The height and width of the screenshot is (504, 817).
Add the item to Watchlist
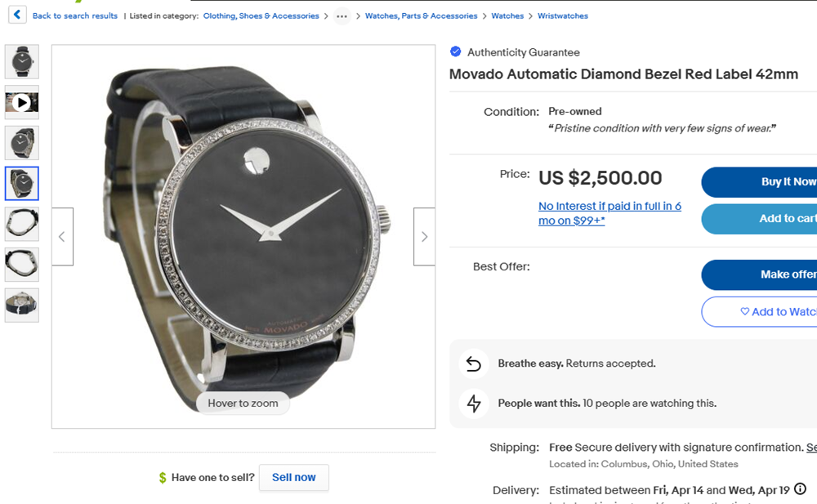coord(760,312)
